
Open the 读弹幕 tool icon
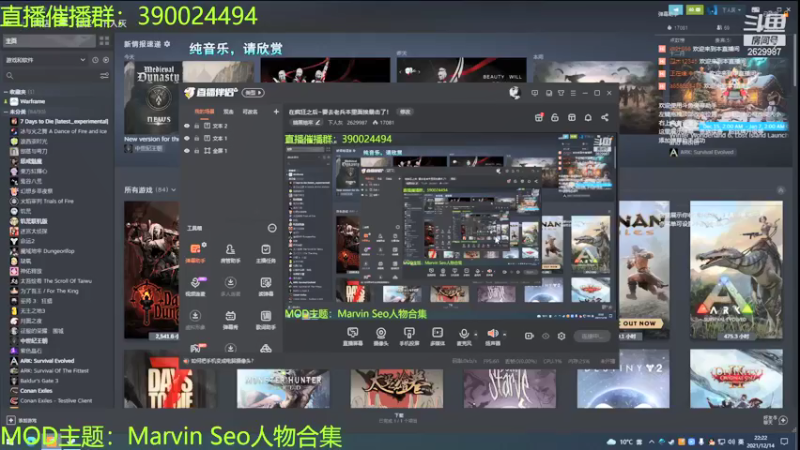[265, 286]
